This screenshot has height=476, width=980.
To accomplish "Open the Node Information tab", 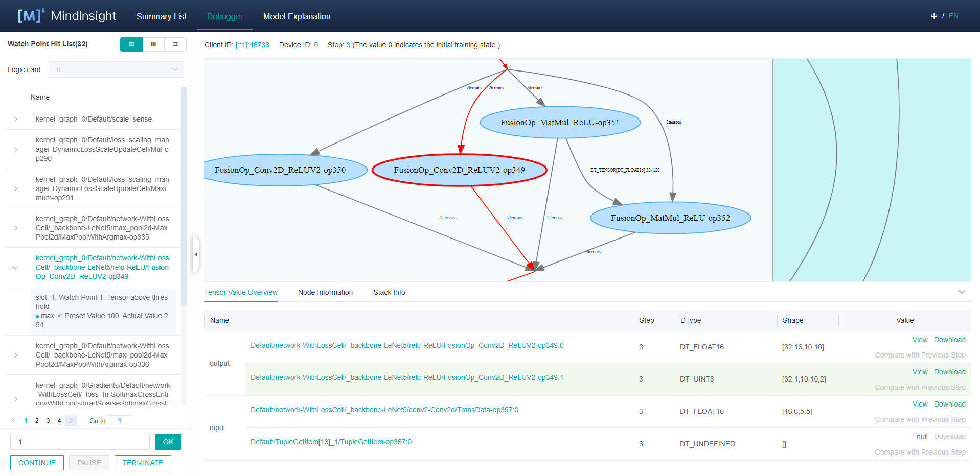I will [x=325, y=292].
